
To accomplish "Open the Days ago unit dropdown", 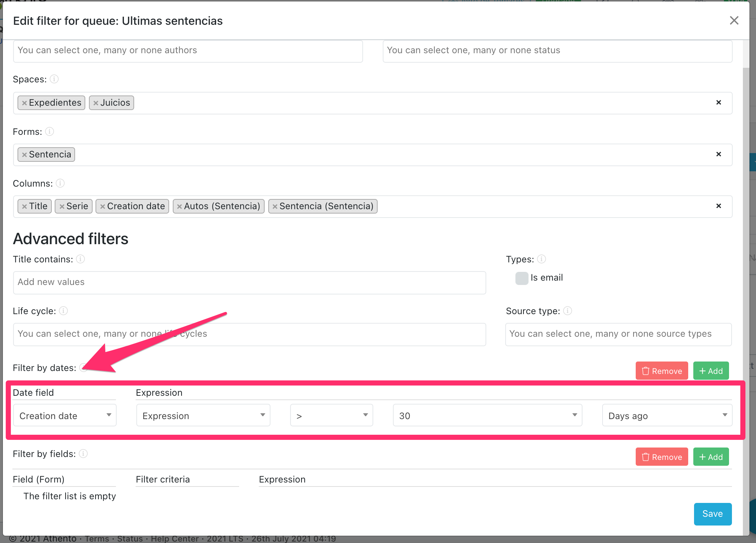I will pyautogui.click(x=667, y=415).
